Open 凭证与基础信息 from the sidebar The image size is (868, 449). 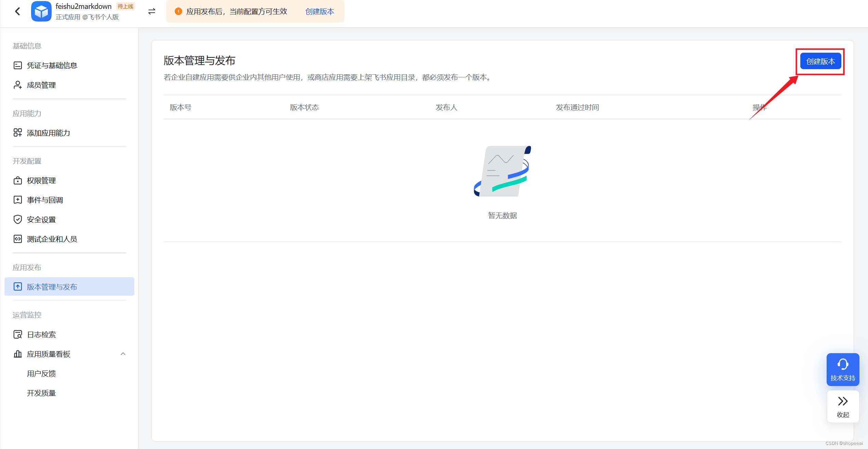[x=52, y=65]
